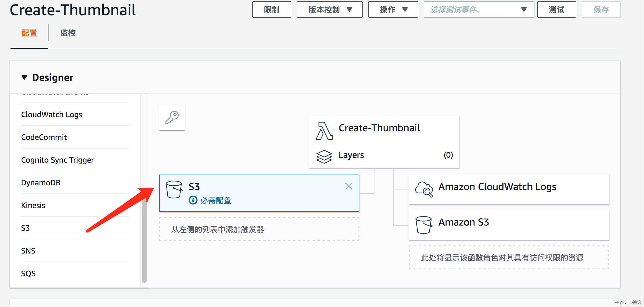Click the 限制 button
Screen dimensions: 644x307
pyautogui.click(x=271, y=10)
